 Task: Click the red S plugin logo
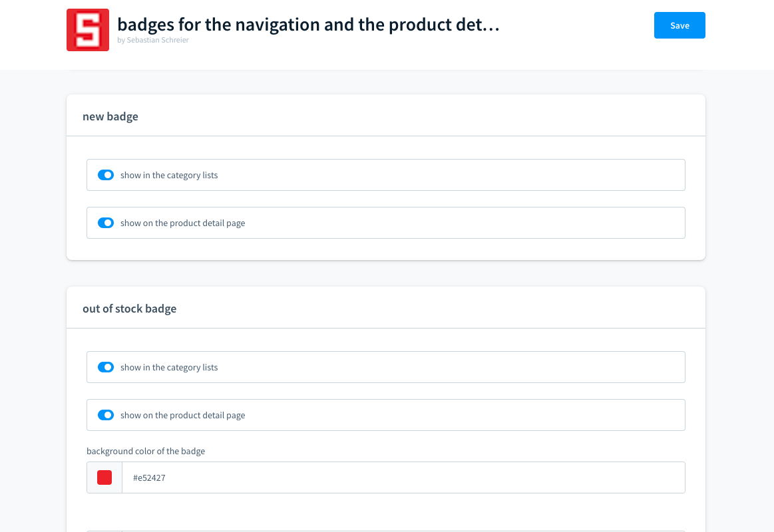coord(88,30)
